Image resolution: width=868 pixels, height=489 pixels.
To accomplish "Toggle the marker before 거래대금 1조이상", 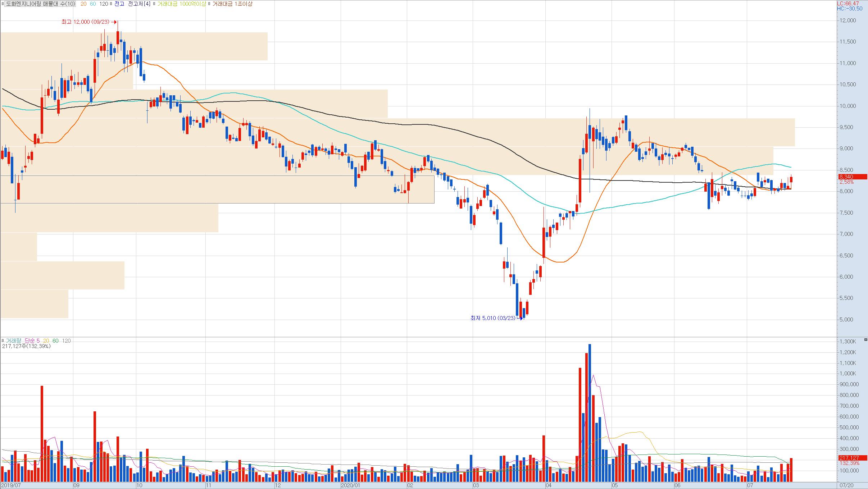I will click(209, 4).
